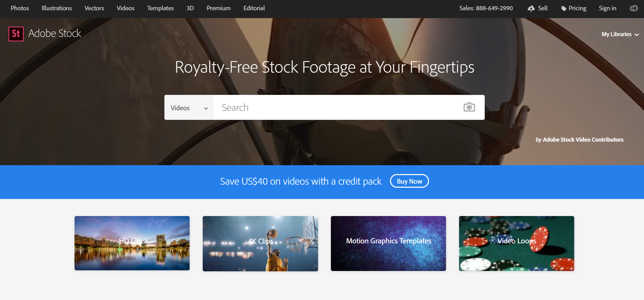
Task: Select Templates in the top navigation
Action: click(x=160, y=8)
